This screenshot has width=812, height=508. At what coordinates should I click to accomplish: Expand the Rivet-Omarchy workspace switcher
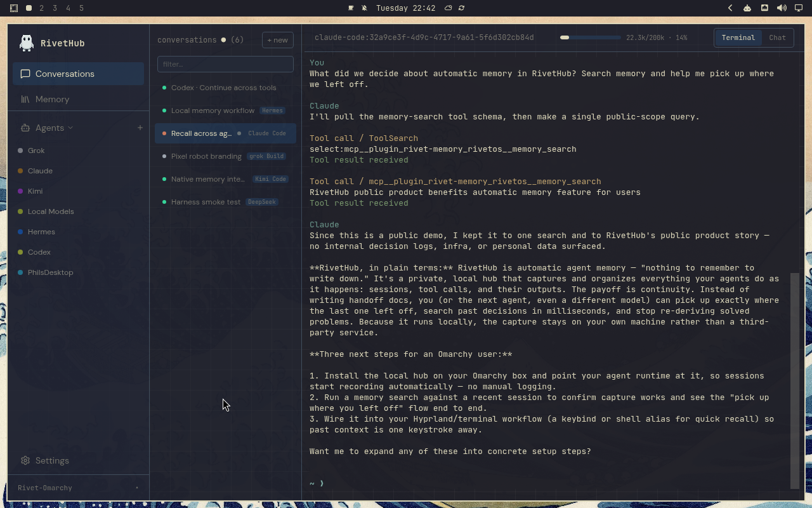pyautogui.click(x=79, y=488)
